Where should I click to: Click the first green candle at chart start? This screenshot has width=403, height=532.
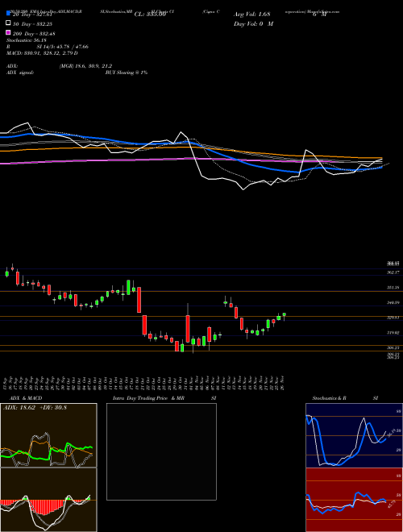click(6, 273)
